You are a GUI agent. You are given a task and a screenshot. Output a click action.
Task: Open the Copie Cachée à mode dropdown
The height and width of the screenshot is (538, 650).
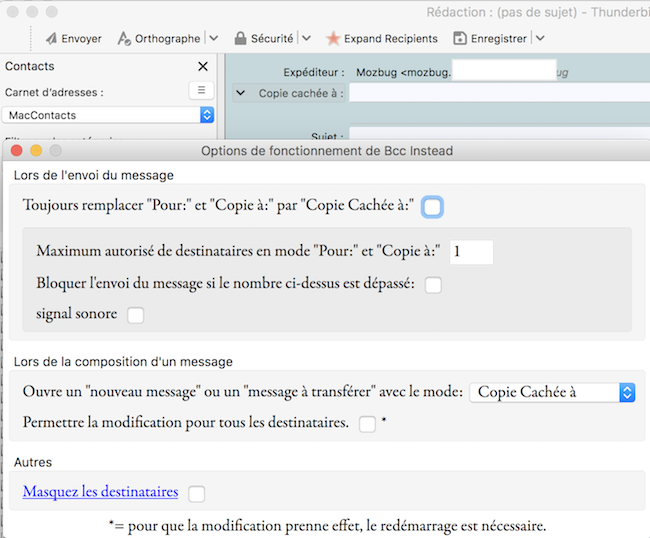[x=552, y=393]
